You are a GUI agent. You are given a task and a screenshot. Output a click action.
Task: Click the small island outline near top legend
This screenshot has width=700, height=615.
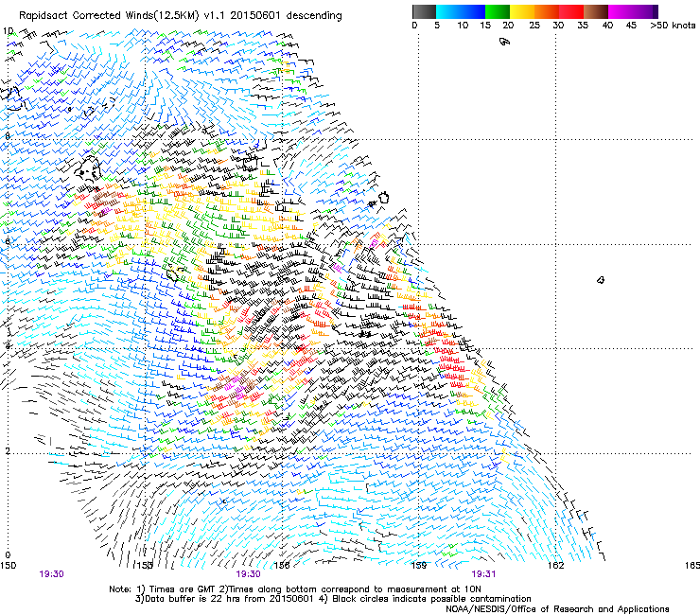click(x=504, y=42)
